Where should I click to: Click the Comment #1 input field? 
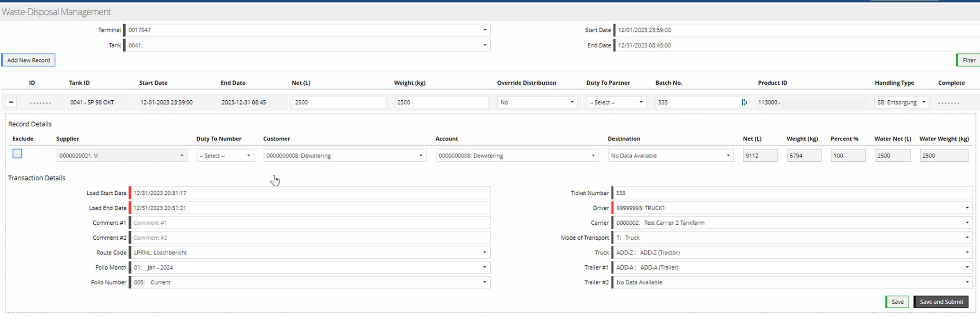310,223
